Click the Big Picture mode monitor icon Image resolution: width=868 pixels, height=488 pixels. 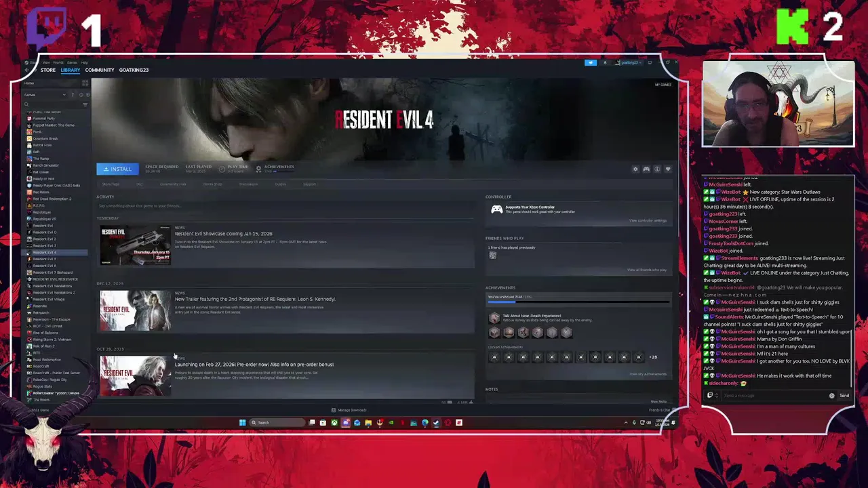[650, 62]
